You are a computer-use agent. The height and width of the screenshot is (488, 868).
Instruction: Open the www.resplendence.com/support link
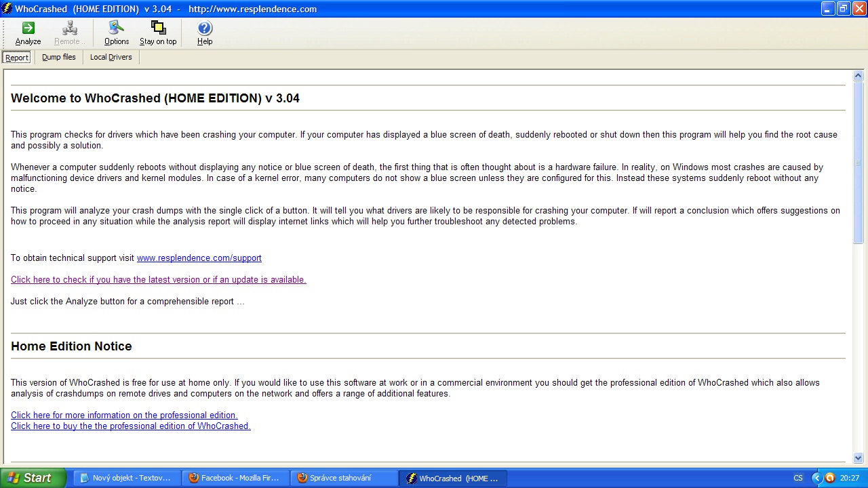pyautogui.click(x=199, y=258)
